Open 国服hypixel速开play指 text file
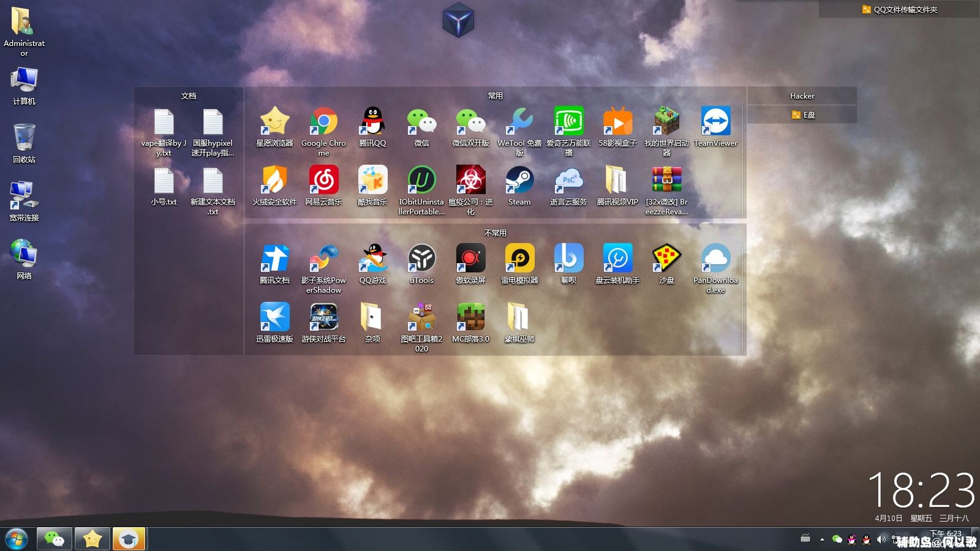Viewport: 980px width, 551px height. (x=213, y=132)
